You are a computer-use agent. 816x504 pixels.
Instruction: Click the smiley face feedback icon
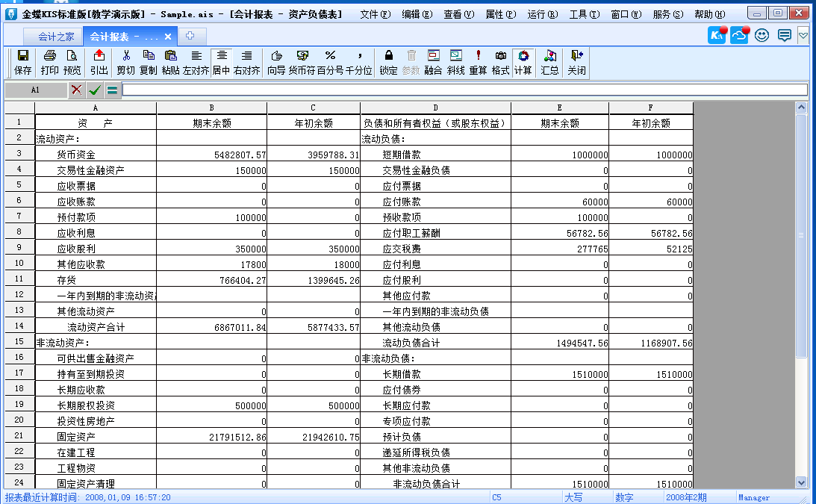762,35
